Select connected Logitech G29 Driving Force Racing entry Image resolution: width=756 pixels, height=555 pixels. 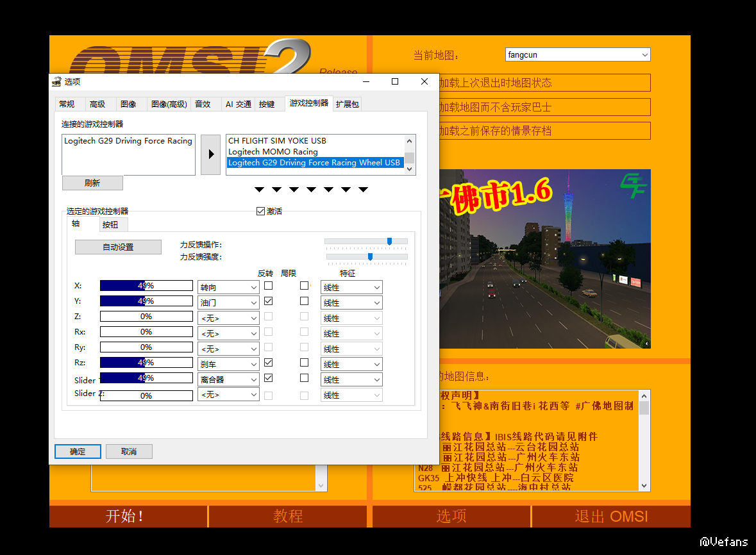point(128,141)
